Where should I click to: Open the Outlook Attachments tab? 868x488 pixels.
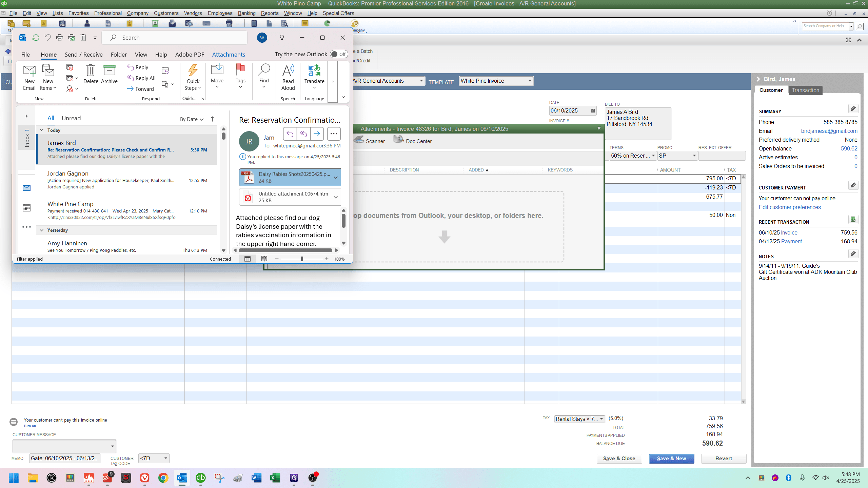229,55
